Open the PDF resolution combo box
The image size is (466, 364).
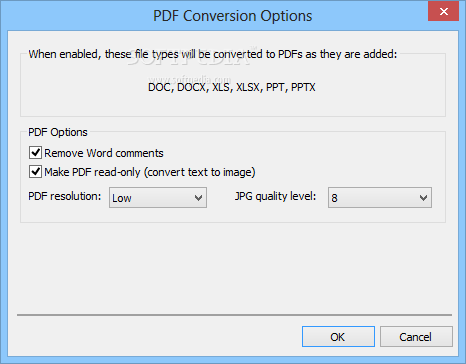coord(158,198)
